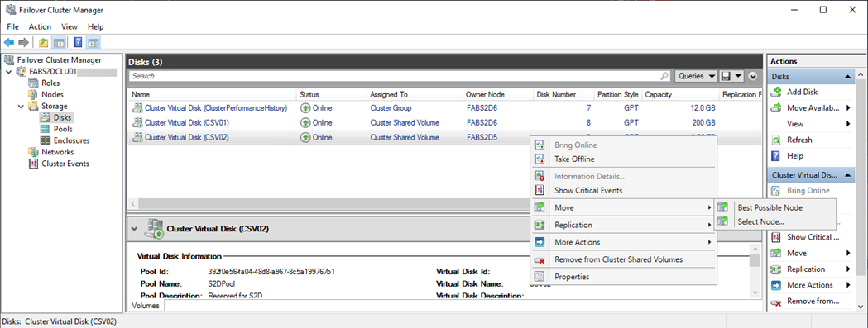Image resolution: width=868 pixels, height=328 pixels.
Task: Click Take Offline icon in context menu
Action: 540,159
